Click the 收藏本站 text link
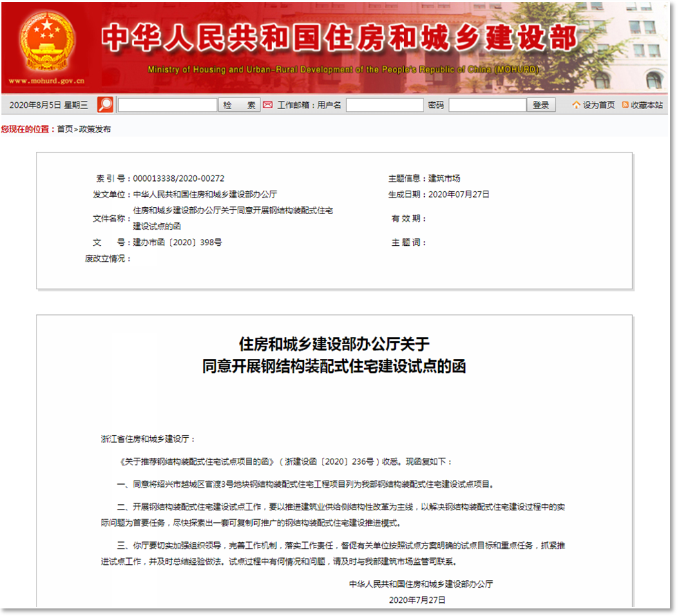This screenshot has height=616, width=679. [x=647, y=104]
